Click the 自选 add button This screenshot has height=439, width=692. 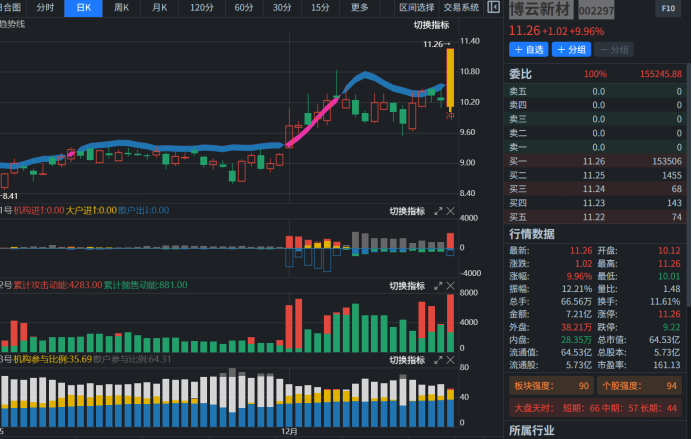pos(528,49)
